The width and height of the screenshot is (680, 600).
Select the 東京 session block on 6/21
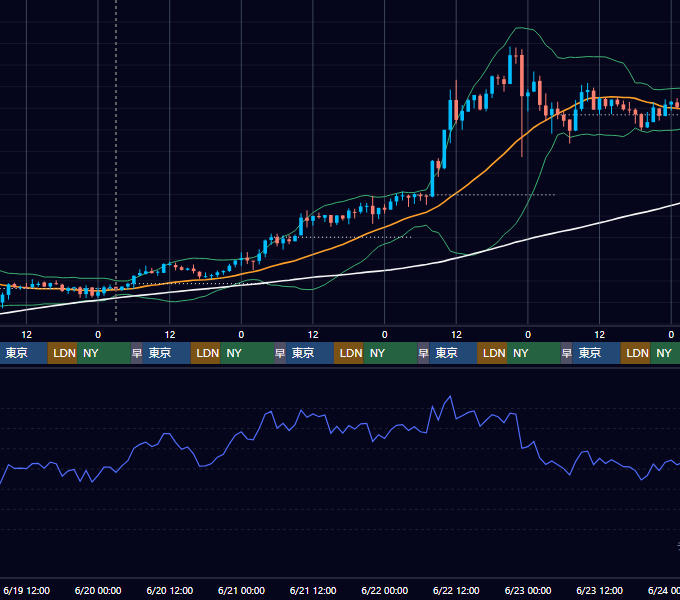pos(310,353)
